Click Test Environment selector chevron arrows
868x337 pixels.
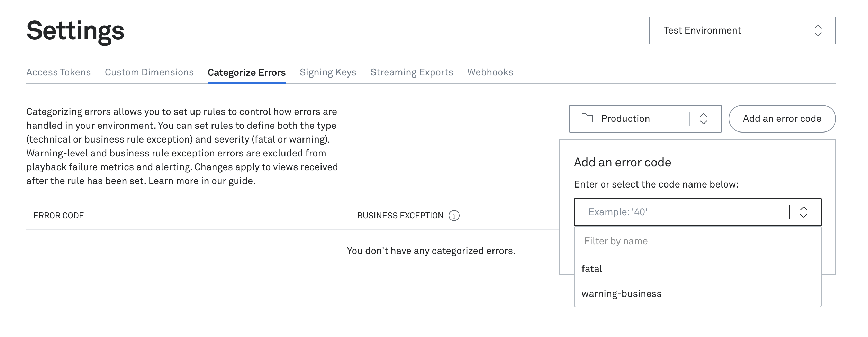tap(818, 30)
